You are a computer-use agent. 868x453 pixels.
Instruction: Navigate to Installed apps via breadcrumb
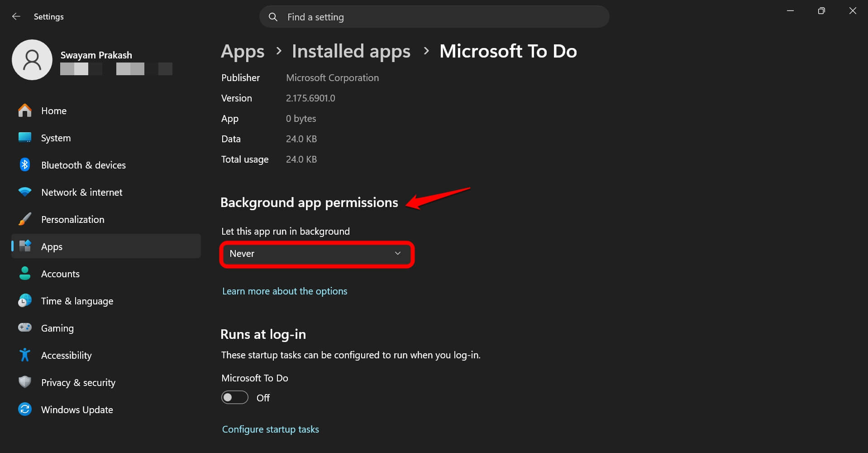coord(350,51)
